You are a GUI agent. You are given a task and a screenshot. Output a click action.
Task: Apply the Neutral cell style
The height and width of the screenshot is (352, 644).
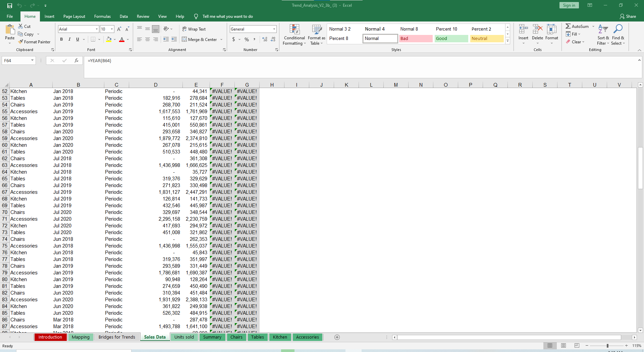(487, 39)
